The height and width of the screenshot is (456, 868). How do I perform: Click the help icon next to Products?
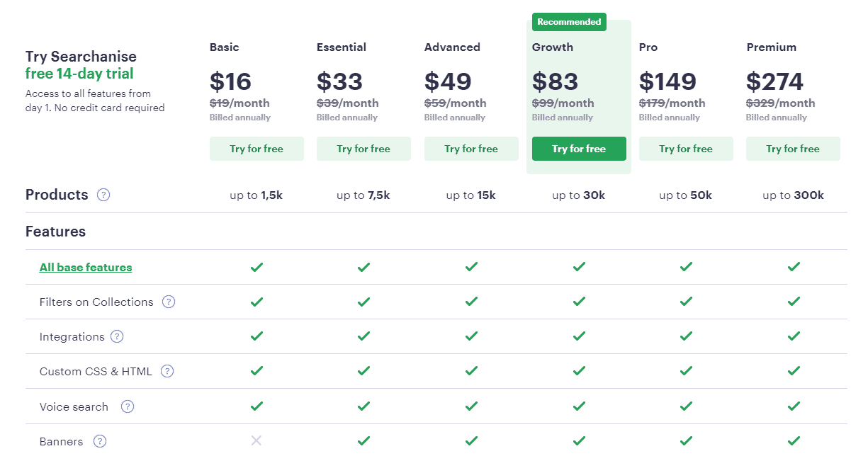[x=103, y=195]
